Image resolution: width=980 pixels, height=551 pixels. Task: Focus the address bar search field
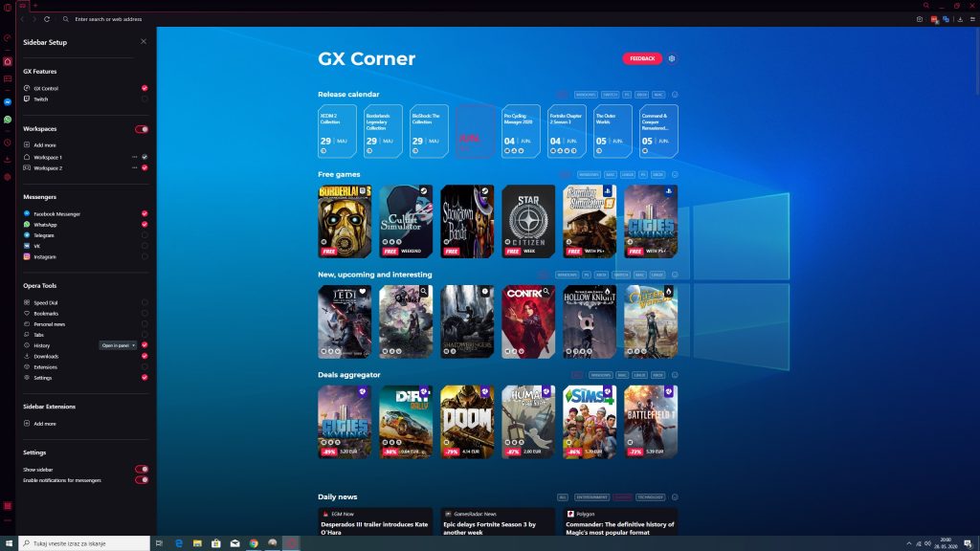click(x=108, y=19)
